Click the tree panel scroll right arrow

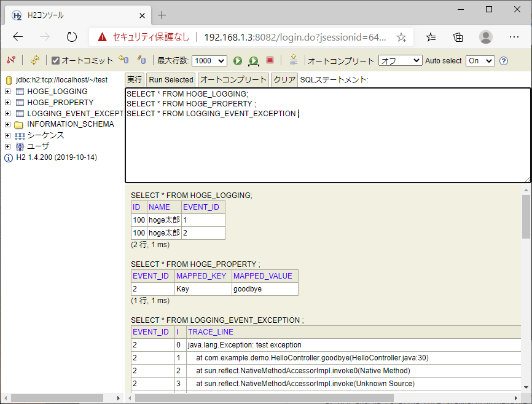pyautogui.click(x=118, y=398)
